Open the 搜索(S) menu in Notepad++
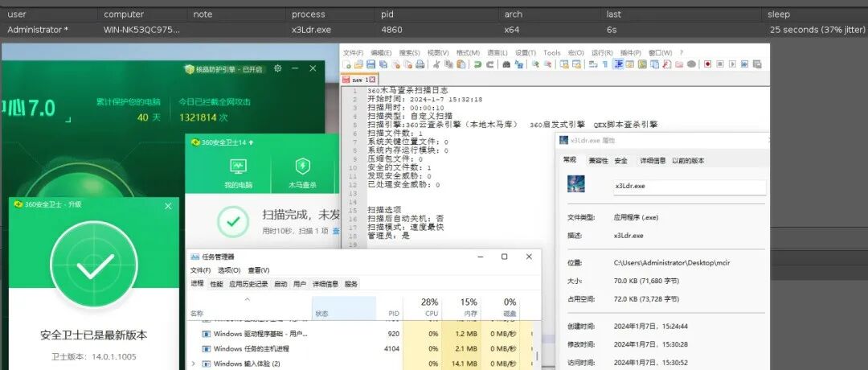Viewport: 868px width, 370px height. (x=410, y=52)
